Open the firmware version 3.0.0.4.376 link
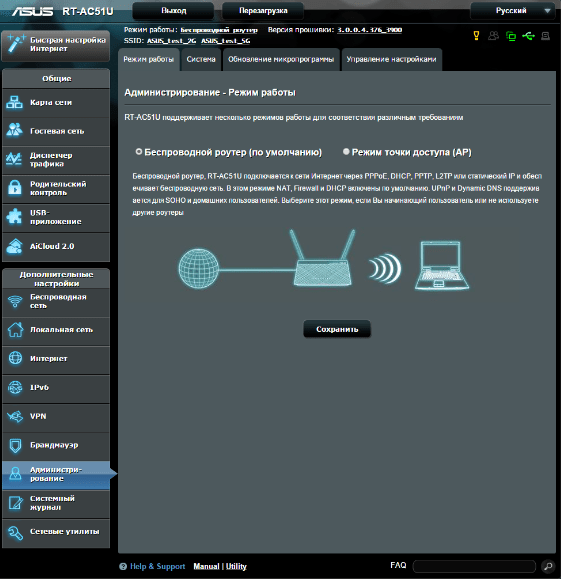 click(x=369, y=30)
